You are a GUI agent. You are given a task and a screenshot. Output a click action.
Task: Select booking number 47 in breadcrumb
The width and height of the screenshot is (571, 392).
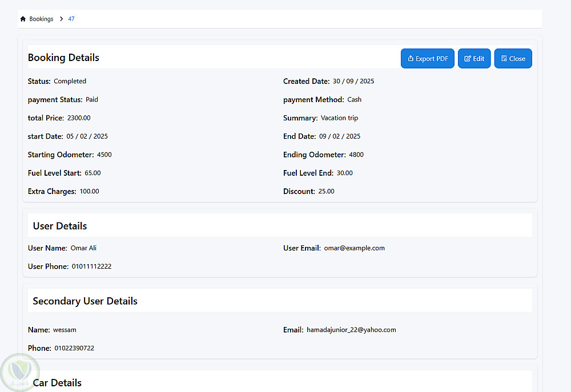click(x=71, y=19)
